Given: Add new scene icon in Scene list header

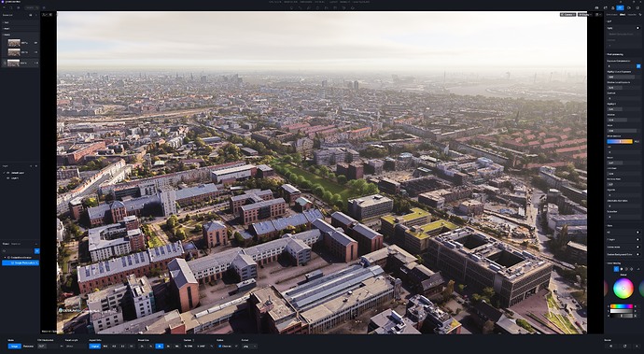Looking at the screenshot, I should coord(31,15).
